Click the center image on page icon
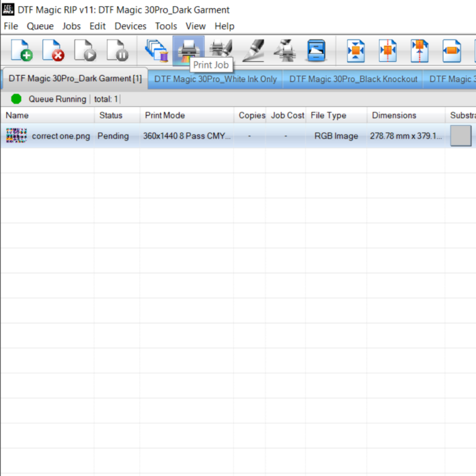Viewport: 476px width, 476px height. (356, 50)
